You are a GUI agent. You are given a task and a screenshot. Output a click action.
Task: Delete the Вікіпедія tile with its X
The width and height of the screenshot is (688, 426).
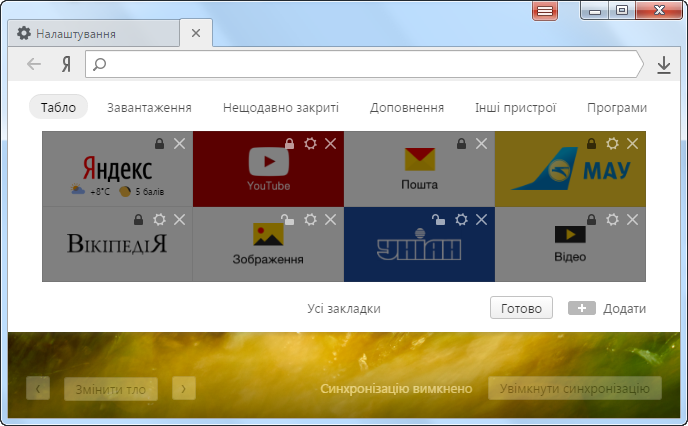click(179, 219)
